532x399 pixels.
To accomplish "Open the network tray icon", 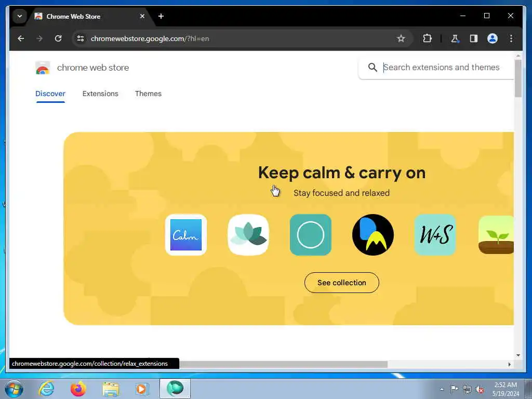I will click(x=467, y=389).
